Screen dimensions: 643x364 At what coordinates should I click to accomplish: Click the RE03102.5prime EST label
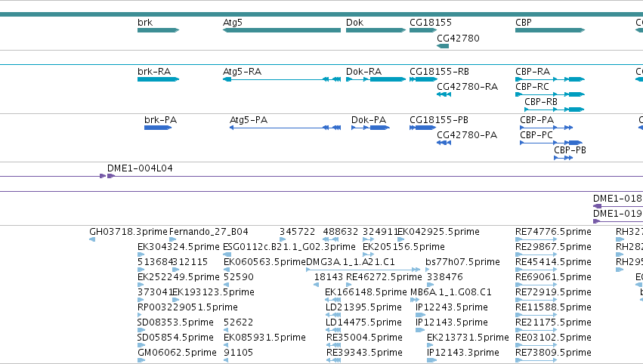coord(553,338)
